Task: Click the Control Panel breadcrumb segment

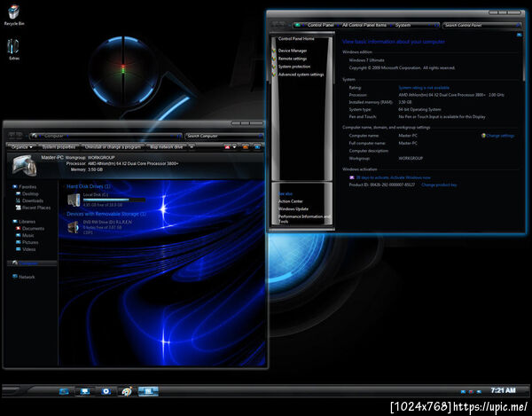Action: coord(321,25)
